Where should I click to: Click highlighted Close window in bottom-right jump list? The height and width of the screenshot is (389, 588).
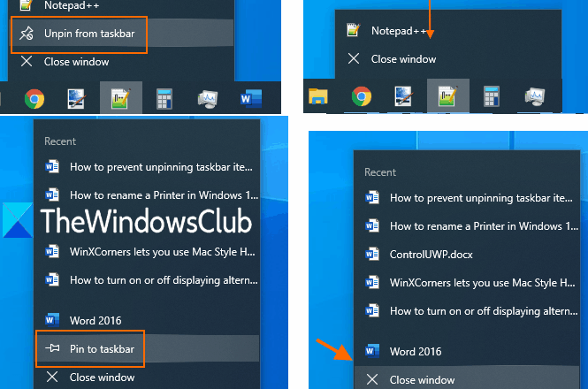(467, 378)
